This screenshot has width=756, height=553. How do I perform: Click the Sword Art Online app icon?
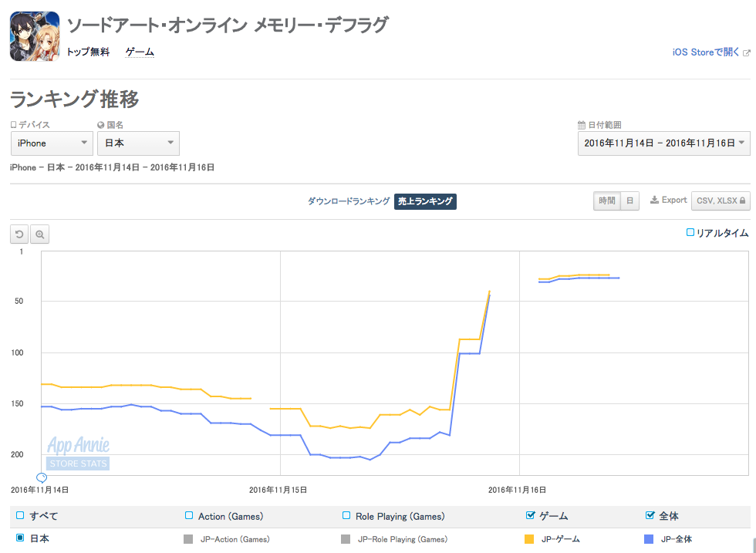(x=35, y=37)
